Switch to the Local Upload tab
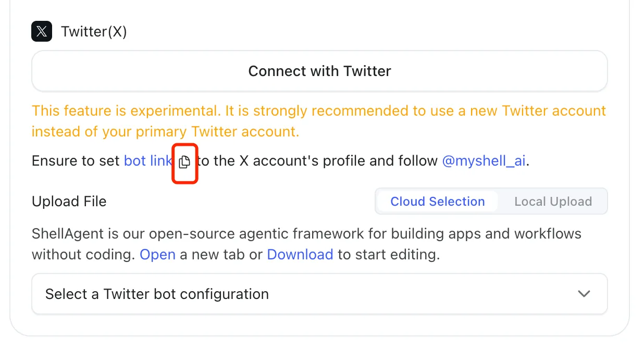This screenshot has height=350, width=644. (553, 202)
